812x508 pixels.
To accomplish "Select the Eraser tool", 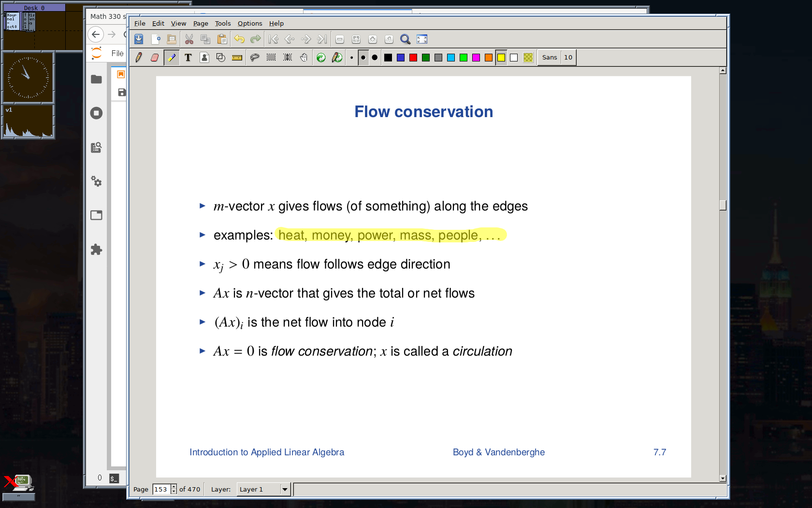I will click(x=155, y=58).
